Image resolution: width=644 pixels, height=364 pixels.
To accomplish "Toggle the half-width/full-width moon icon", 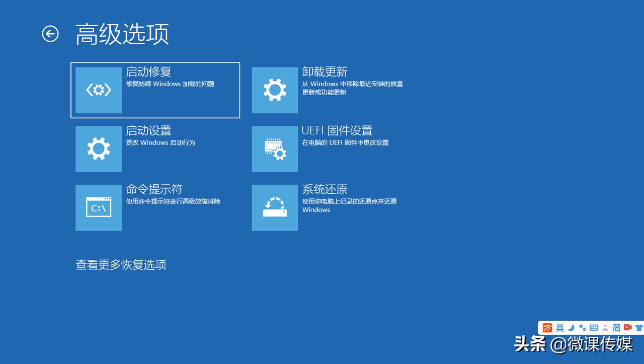I will 571,327.
